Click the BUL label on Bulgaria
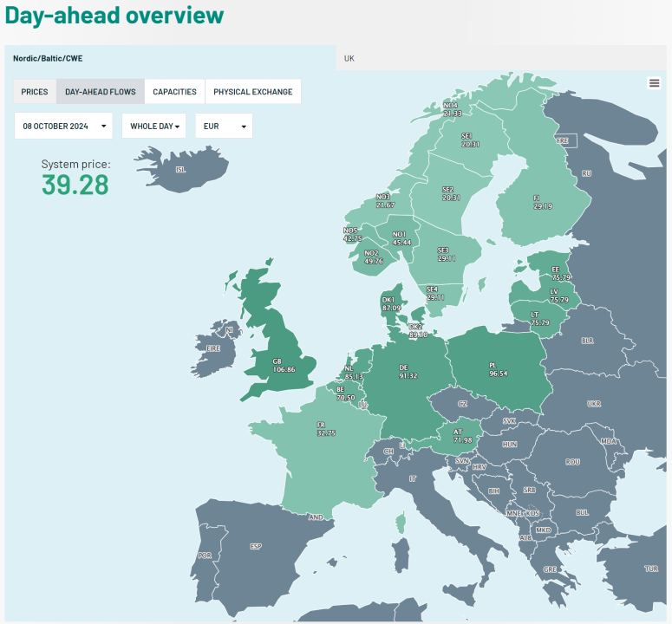Screen dimensions: 672x624 pyautogui.click(x=583, y=513)
